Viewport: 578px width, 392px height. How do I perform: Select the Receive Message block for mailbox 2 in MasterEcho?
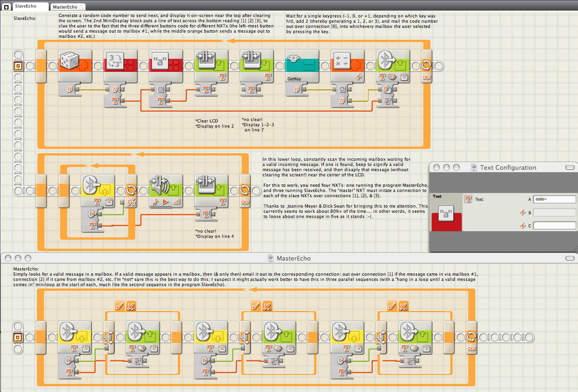tap(211, 337)
